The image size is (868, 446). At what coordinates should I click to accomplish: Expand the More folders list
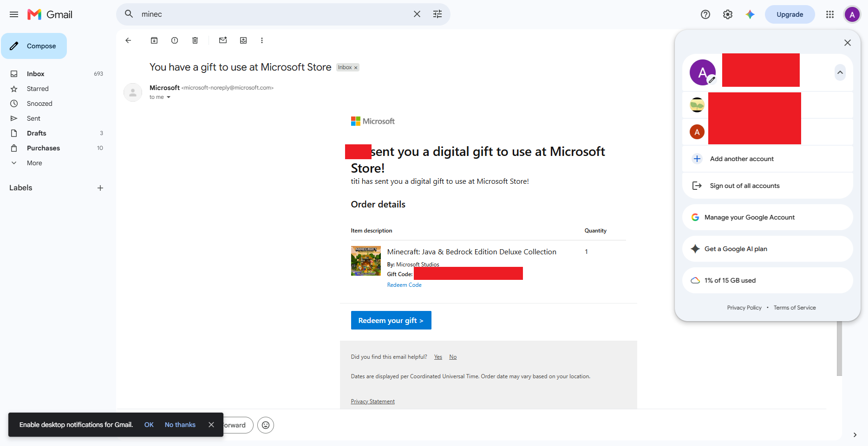[34, 163]
